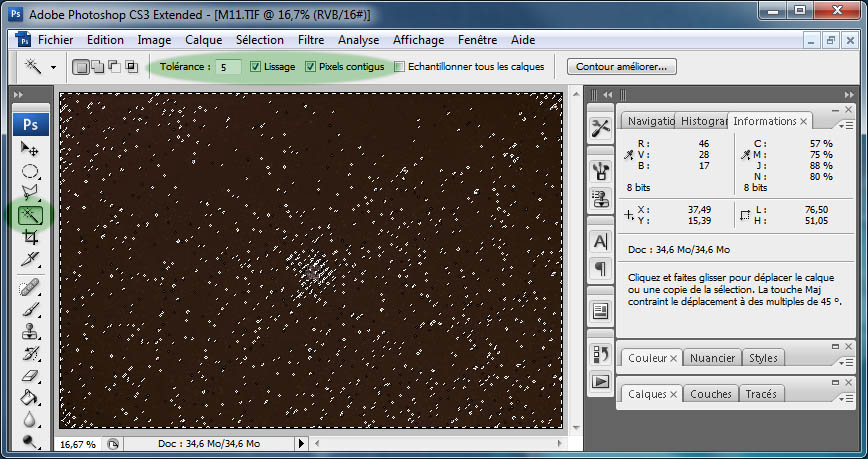Open the Tool Presets dock panel icon

[600, 128]
